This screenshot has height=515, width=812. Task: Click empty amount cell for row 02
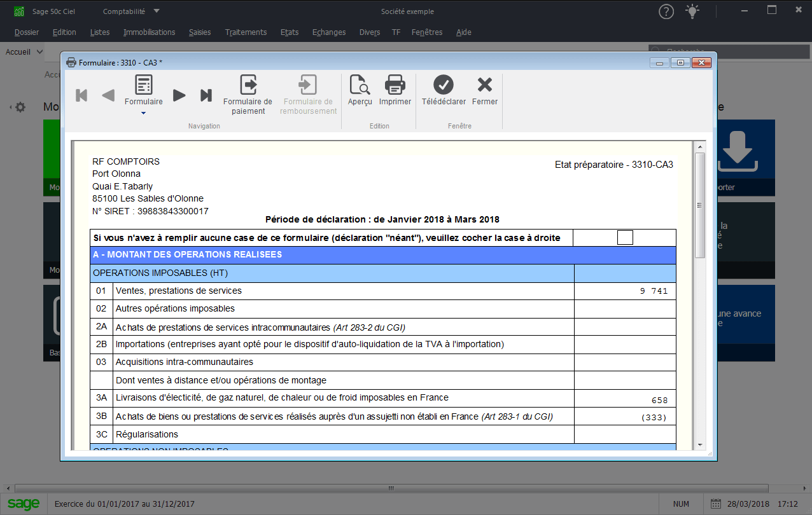point(625,309)
